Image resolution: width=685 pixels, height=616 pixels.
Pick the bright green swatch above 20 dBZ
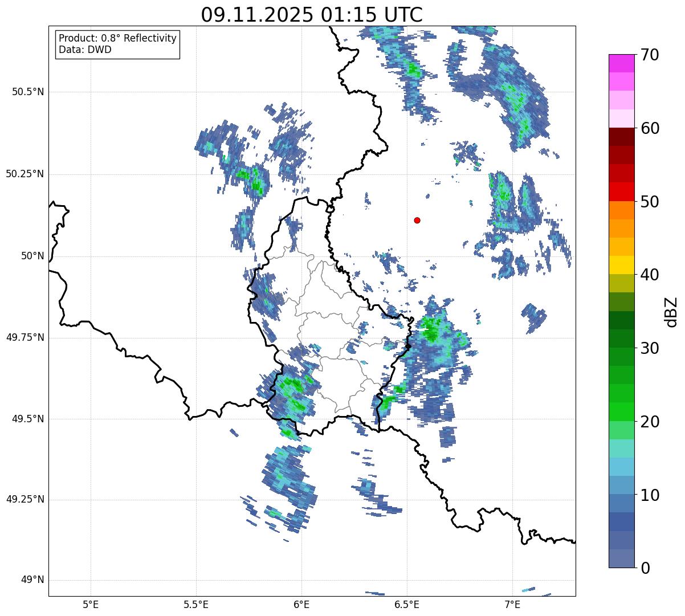(622, 412)
